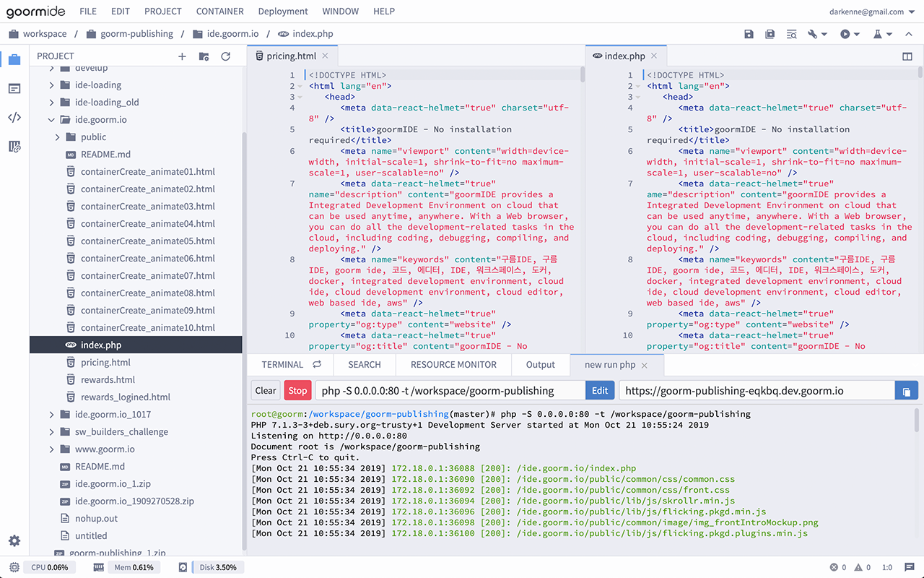Switch to the RESOURCE MONITOR tab
This screenshot has width=924, height=578.
click(x=453, y=365)
